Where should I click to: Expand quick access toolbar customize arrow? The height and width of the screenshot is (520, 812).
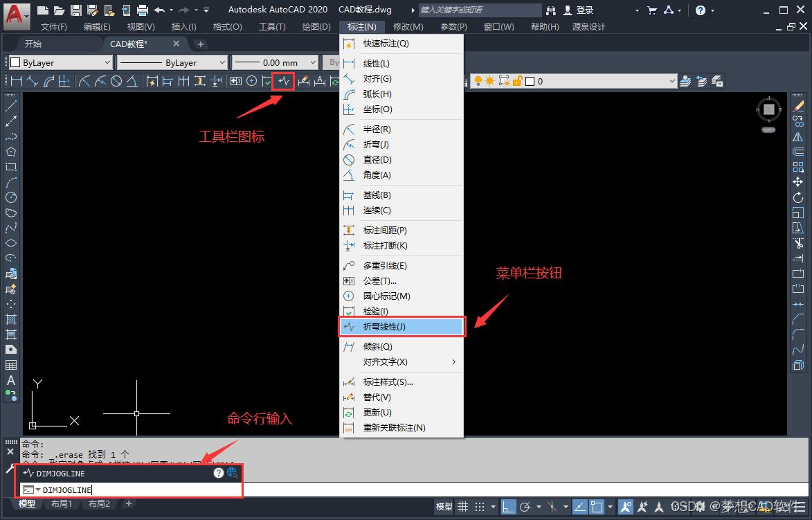[x=206, y=10]
